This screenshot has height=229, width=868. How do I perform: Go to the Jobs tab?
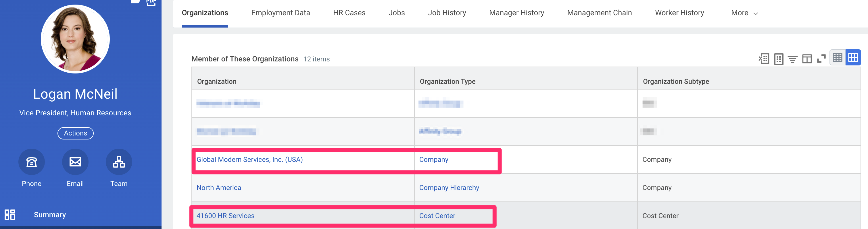pyautogui.click(x=397, y=13)
